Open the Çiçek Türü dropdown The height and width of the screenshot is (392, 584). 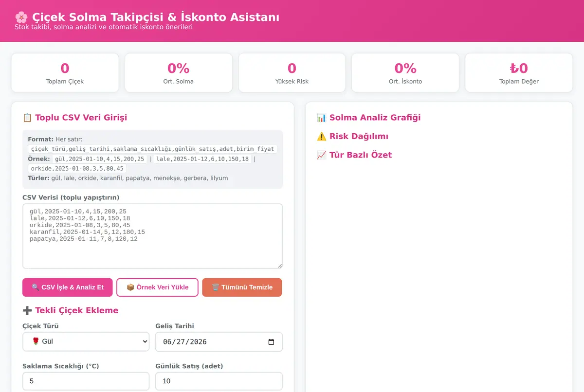click(x=86, y=341)
